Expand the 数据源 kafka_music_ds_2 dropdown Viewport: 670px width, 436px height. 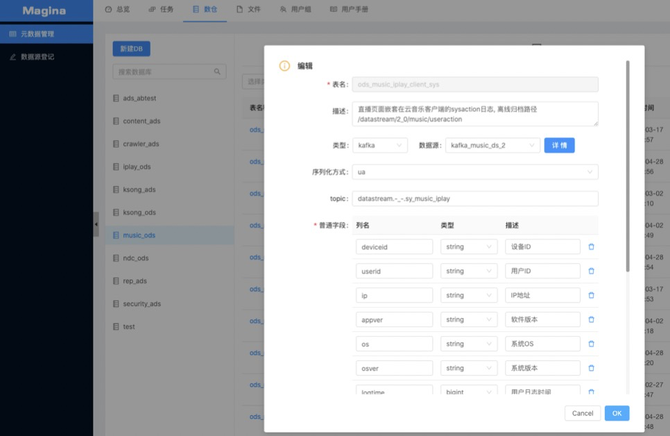tap(492, 145)
